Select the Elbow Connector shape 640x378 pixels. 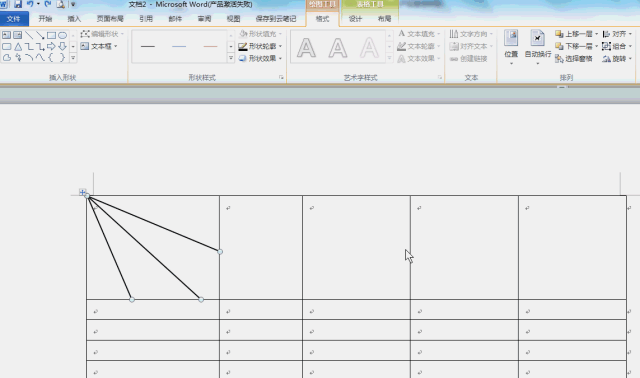[29, 47]
